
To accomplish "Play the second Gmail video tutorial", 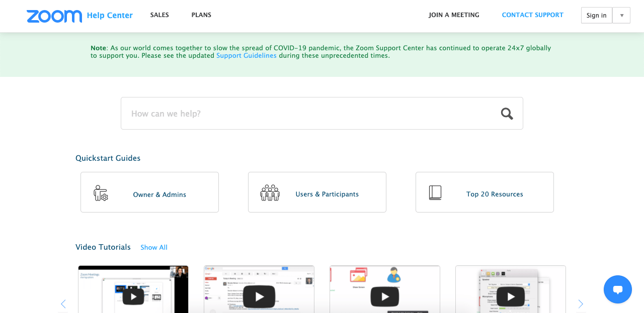I will pyautogui.click(x=259, y=296).
